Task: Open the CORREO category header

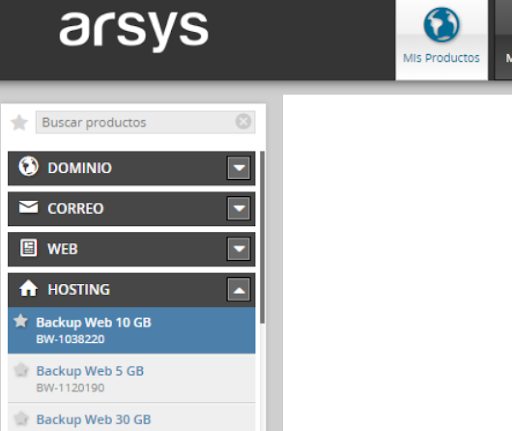Action: point(131,209)
